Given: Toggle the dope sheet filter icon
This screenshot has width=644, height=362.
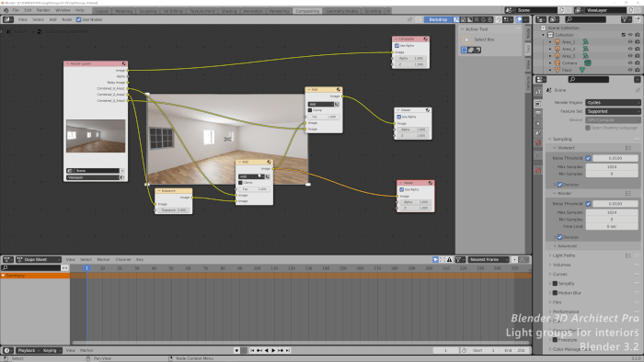Looking at the screenshot, I should tap(457, 259).
